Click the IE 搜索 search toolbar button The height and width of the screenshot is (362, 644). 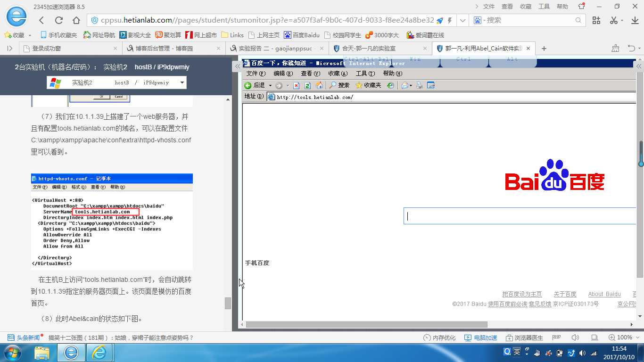point(339,85)
